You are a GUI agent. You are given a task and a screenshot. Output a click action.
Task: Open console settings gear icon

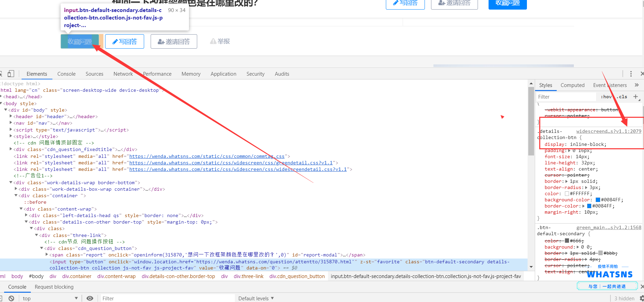[x=642, y=298]
